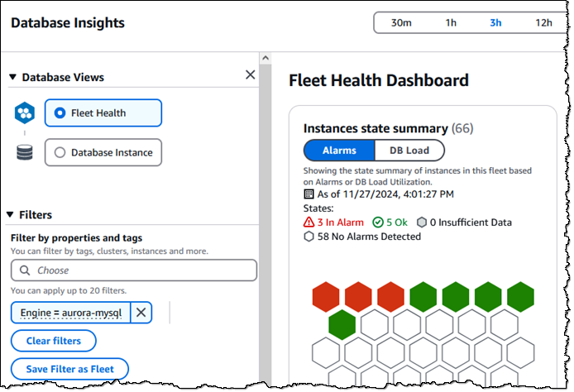The image size is (574, 392).
Task: Set the time range to 3h
Action: click(x=495, y=22)
